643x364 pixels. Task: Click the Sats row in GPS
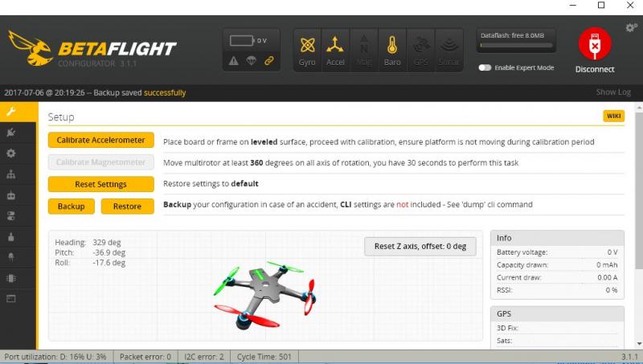click(x=557, y=341)
